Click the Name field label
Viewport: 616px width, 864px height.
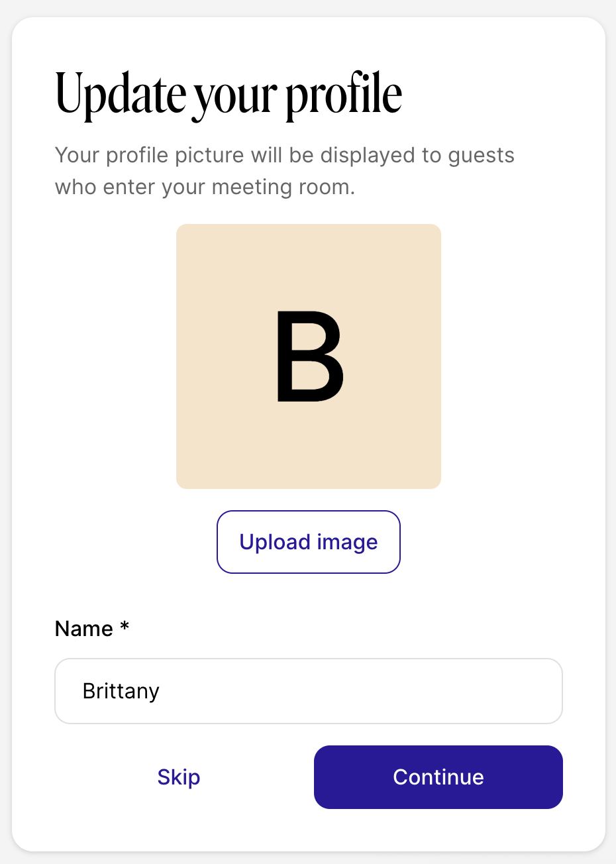[84, 628]
